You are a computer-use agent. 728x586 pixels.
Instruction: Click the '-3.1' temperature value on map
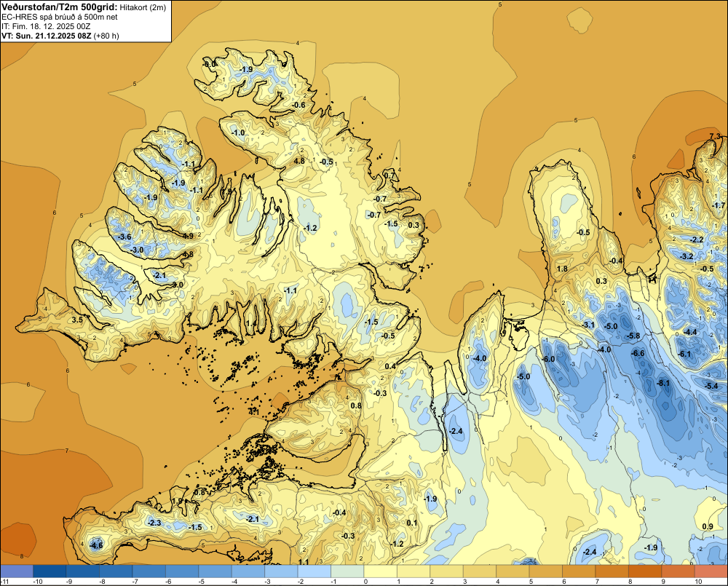[x=588, y=325]
